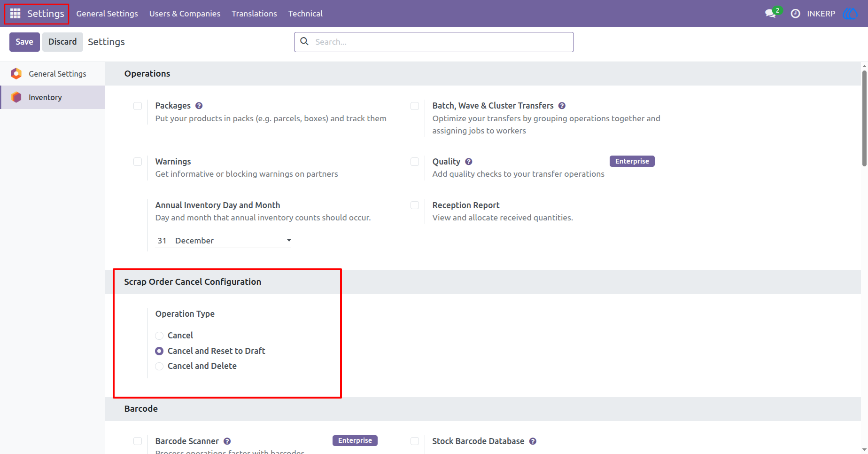
Task: Click the vertical scrollbar thumb
Action: point(864,118)
